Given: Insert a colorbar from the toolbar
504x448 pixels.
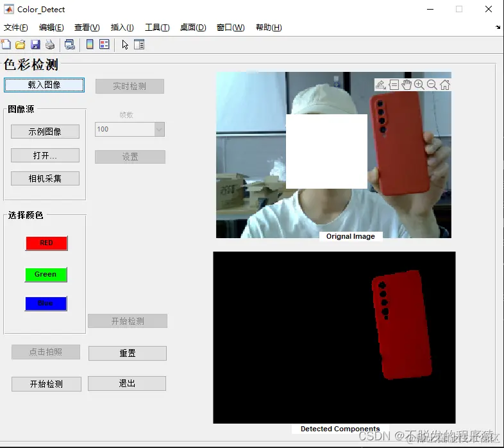Looking at the screenshot, I should pos(90,44).
